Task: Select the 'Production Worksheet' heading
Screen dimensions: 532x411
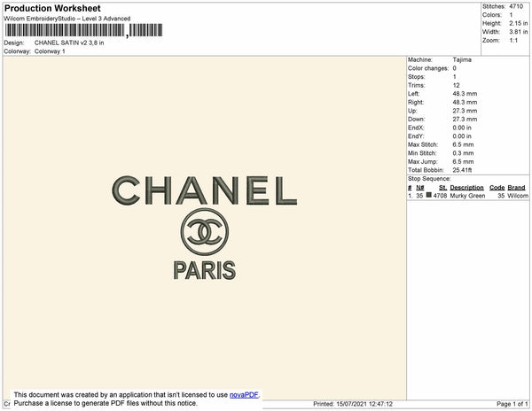Action: tap(52, 8)
